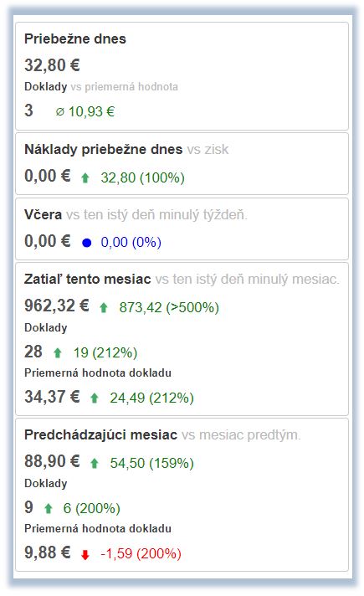Click green arrow beside 32,80 (100%) profit
This screenshot has width=364, height=596.
[x=85, y=178]
